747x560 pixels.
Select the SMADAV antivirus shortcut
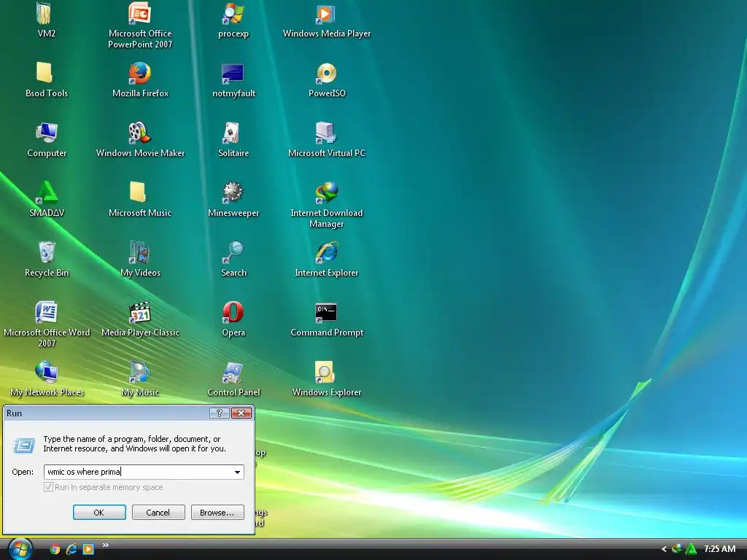pyautogui.click(x=46, y=192)
